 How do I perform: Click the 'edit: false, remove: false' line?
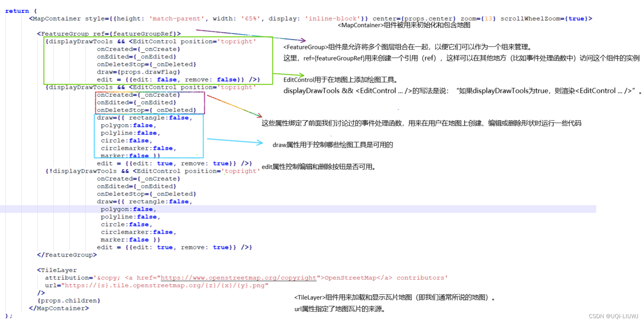(179, 80)
